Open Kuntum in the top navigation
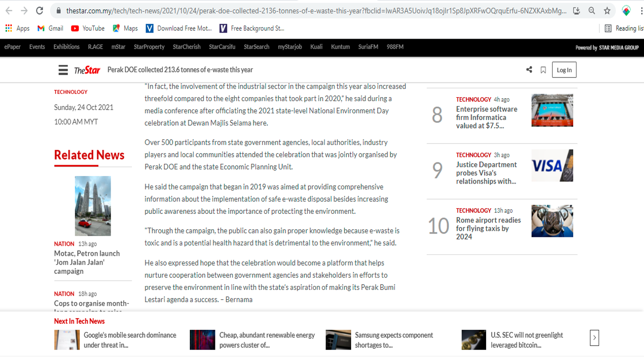The height and width of the screenshot is (362, 644). click(340, 47)
